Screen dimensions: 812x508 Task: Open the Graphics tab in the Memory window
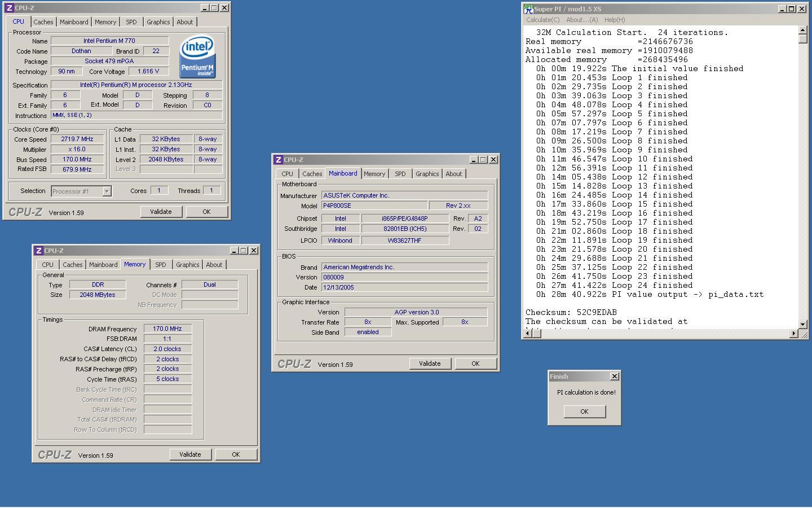[x=188, y=265]
